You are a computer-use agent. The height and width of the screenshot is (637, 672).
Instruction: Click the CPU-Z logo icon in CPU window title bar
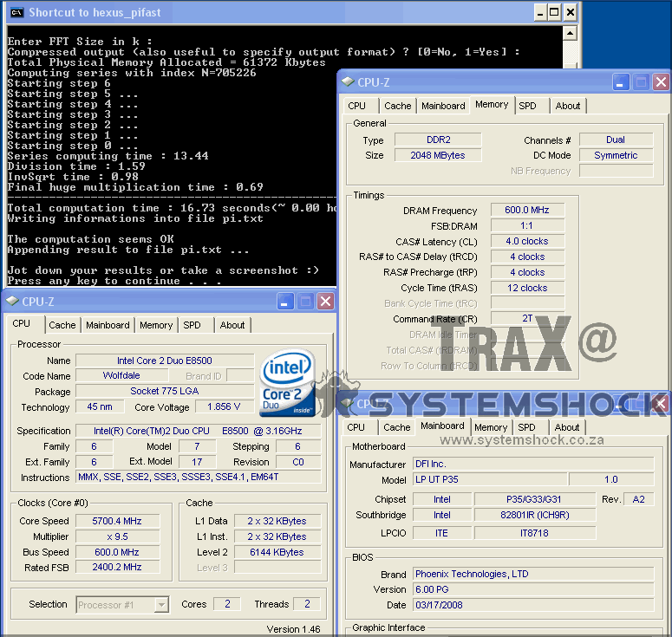(12, 301)
